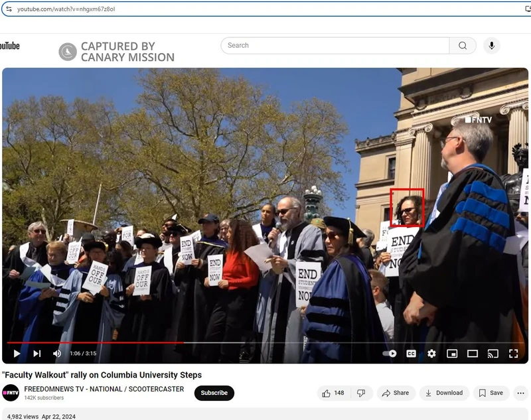Dislike the video with thumbs down
The image size is (531, 420).
(x=361, y=393)
